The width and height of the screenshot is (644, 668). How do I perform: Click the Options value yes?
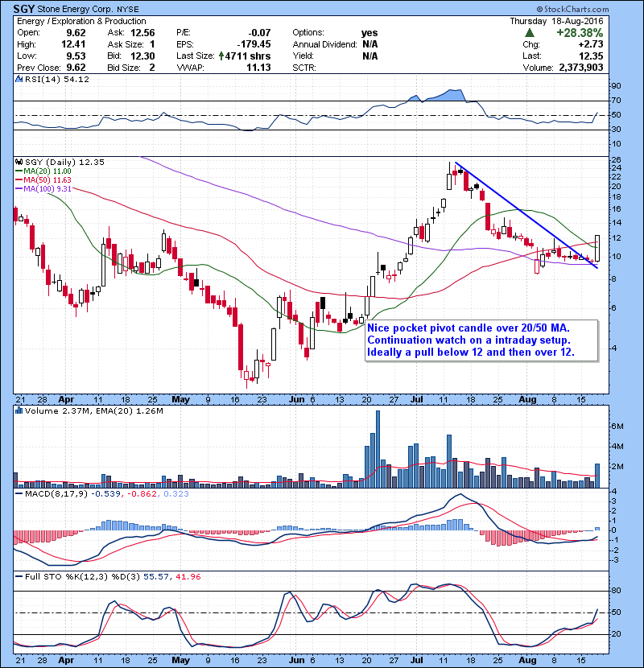click(369, 33)
